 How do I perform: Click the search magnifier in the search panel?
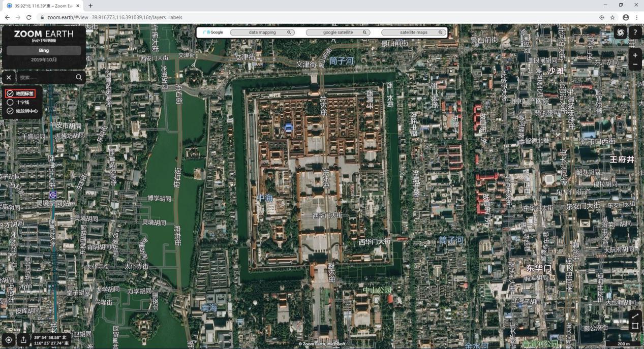[x=79, y=77]
